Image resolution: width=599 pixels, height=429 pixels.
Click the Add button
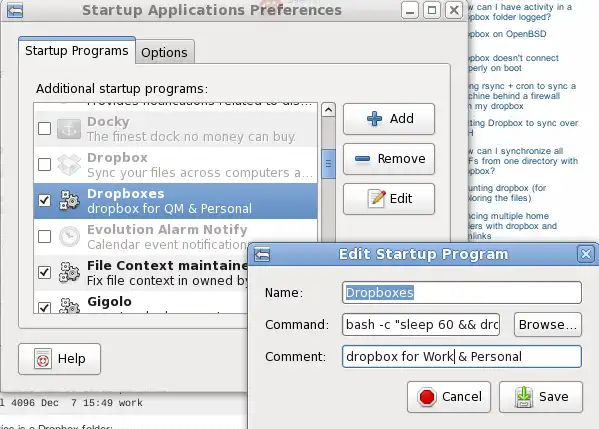pyautogui.click(x=389, y=119)
